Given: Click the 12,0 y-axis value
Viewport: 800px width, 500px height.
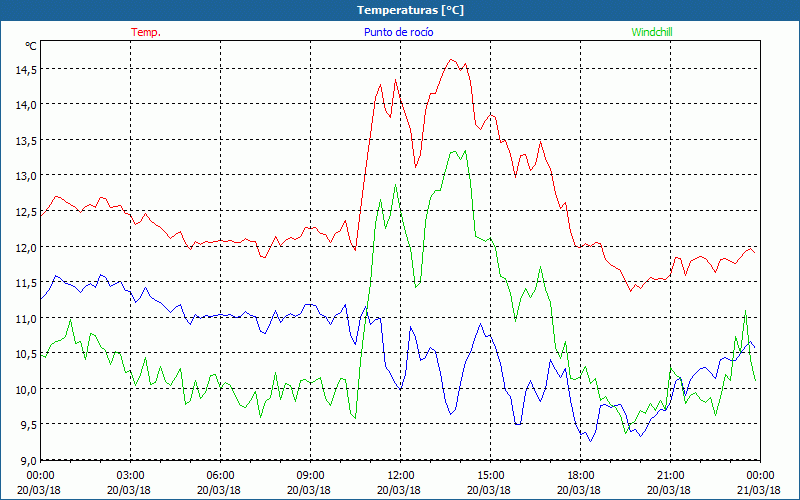Looking at the screenshot, I should (x=26, y=248).
